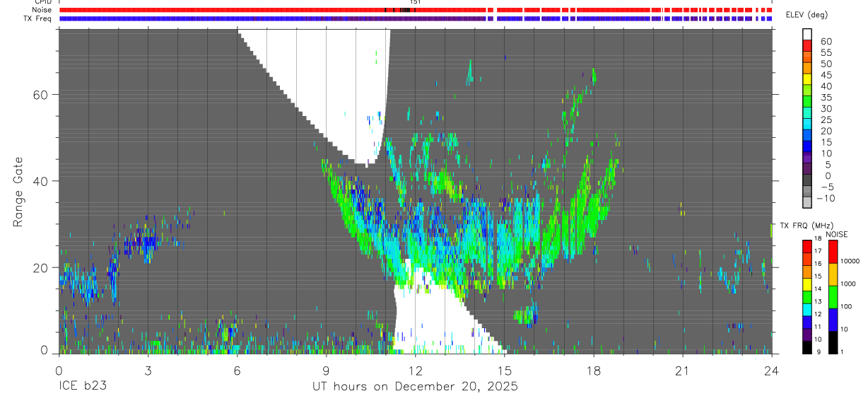Image resolution: width=868 pixels, height=401 pixels.
Task: Click TX FRQ legend value '13'
Action: pyautogui.click(x=819, y=302)
